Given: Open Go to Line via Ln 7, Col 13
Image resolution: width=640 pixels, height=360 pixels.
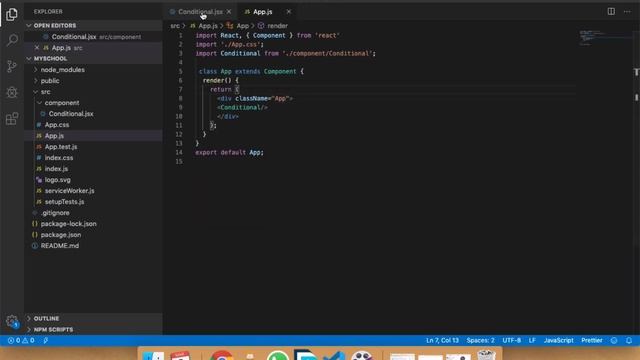Looking at the screenshot, I should 442,340.
